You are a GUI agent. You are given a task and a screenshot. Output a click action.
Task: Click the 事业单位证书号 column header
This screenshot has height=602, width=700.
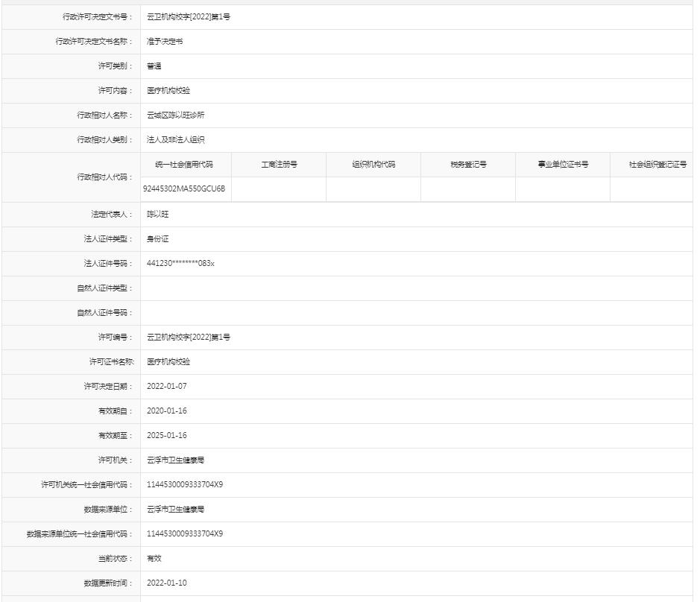click(563, 165)
